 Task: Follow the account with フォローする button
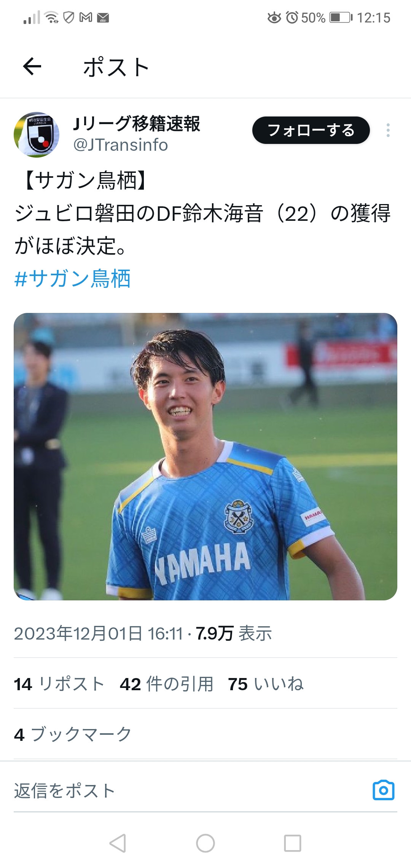coord(311,130)
